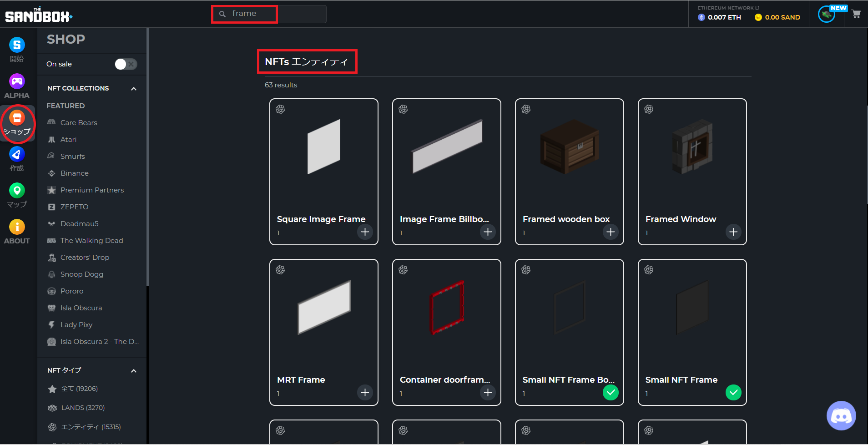Add MRT Frame with plus icon
This screenshot has height=445, width=868.
(365, 393)
